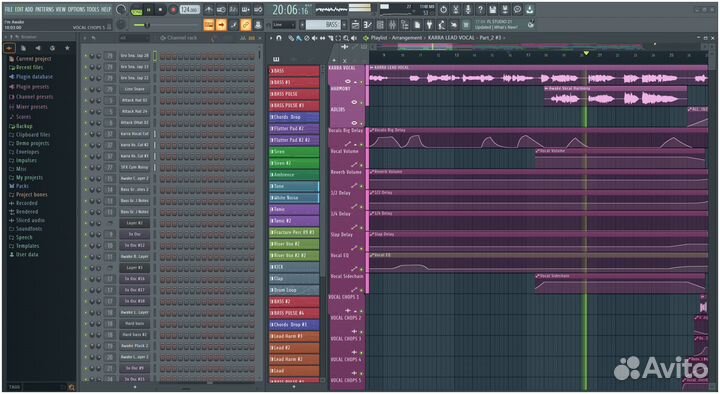Image resolution: width=720 pixels, height=394 pixels.
Task: Toggle mute LED for Lexx Snare channel
Action: (85, 89)
